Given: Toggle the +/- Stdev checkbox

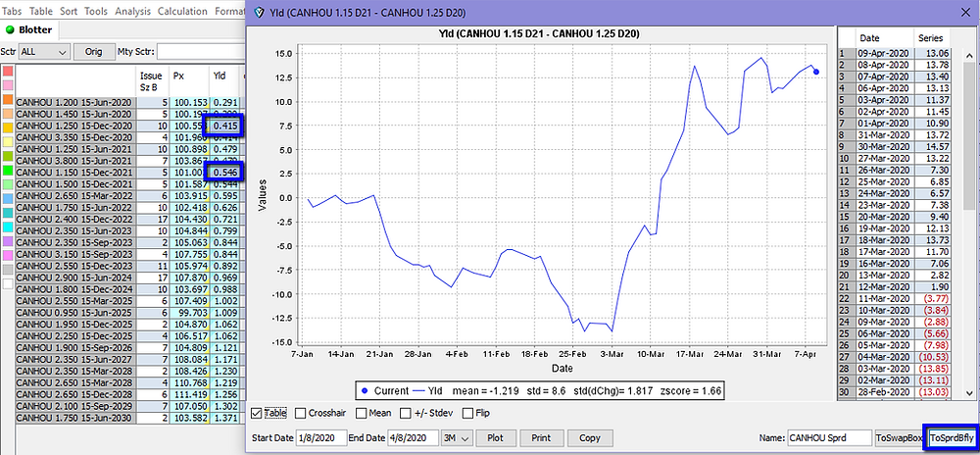Looking at the screenshot, I should pos(406,413).
